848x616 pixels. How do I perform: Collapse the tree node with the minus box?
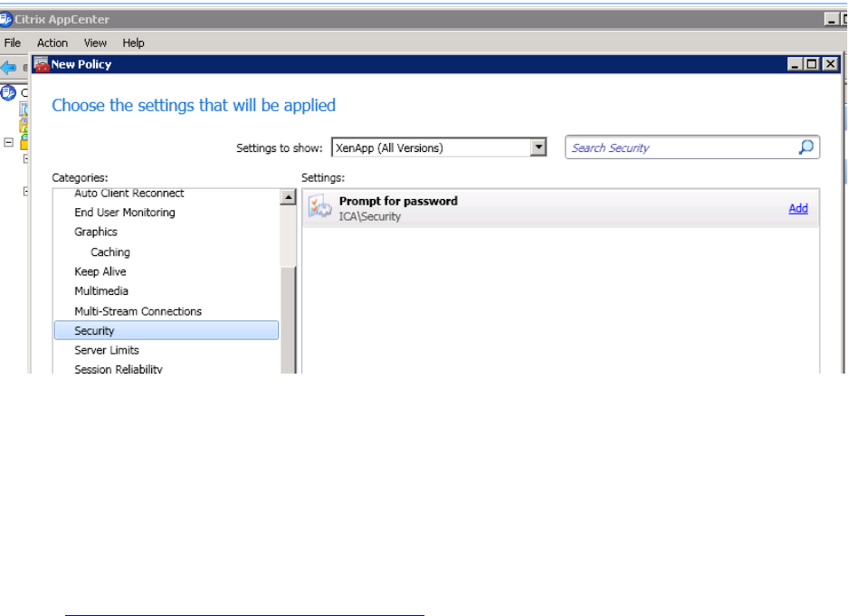[9, 142]
